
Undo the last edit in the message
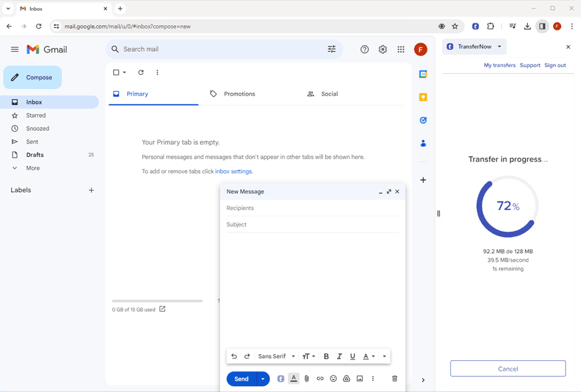(233, 356)
